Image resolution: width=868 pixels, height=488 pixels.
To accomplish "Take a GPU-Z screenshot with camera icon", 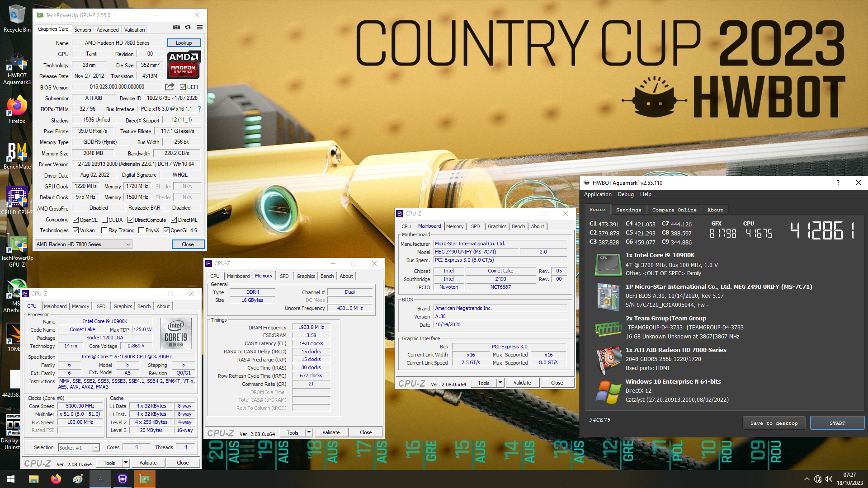I will click(176, 27).
